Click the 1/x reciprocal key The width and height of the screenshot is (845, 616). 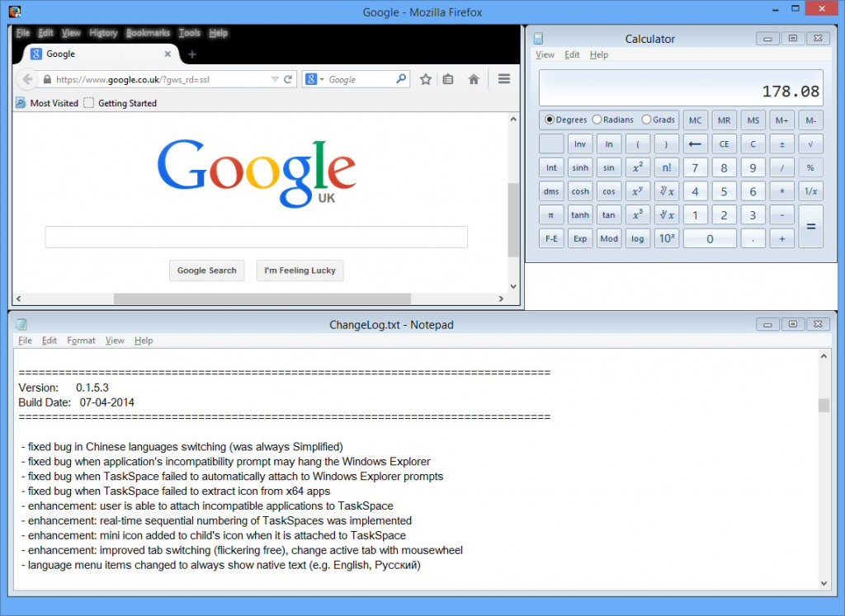click(810, 191)
